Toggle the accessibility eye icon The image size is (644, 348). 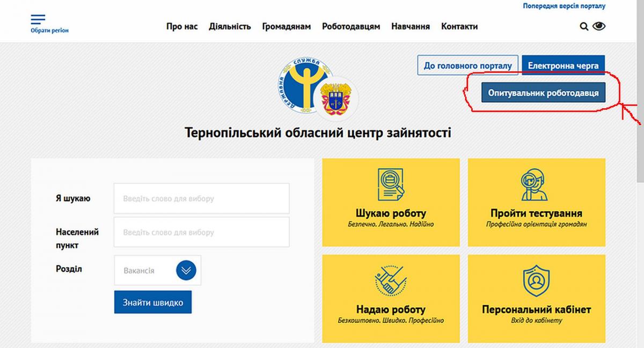[x=599, y=26]
